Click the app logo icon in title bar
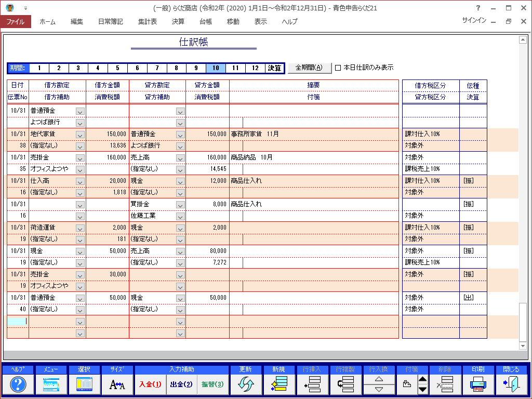532x399 pixels. click(9, 7)
